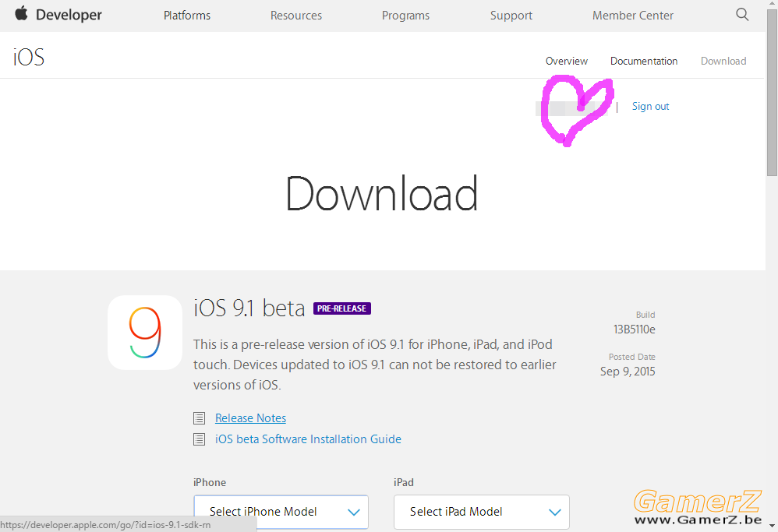Click the build number 13B5110e
Screen dimensions: 778x532
(634, 329)
